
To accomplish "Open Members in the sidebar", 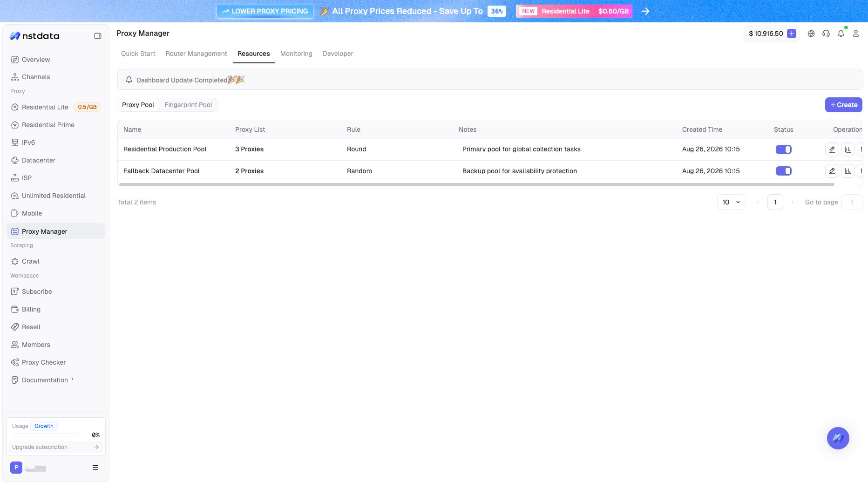I will coord(56,345).
